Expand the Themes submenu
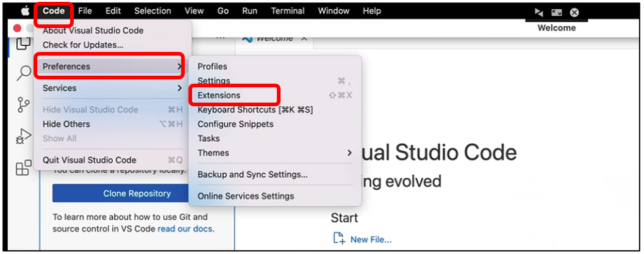Image resolution: width=644 pixels, height=254 pixels. coord(275,153)
